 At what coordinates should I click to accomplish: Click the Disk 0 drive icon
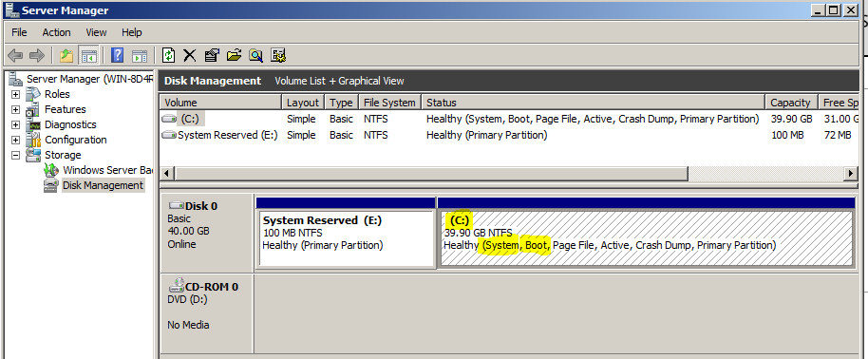coord(177,205)
